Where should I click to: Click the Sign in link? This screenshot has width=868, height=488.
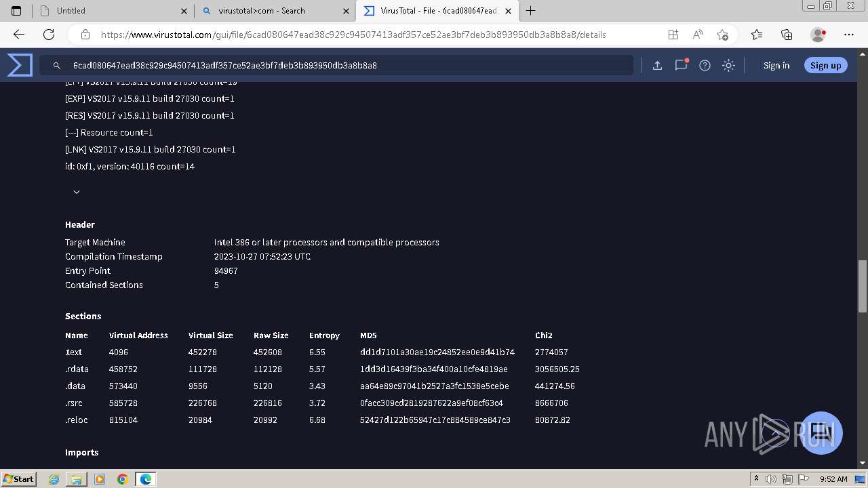776,65
